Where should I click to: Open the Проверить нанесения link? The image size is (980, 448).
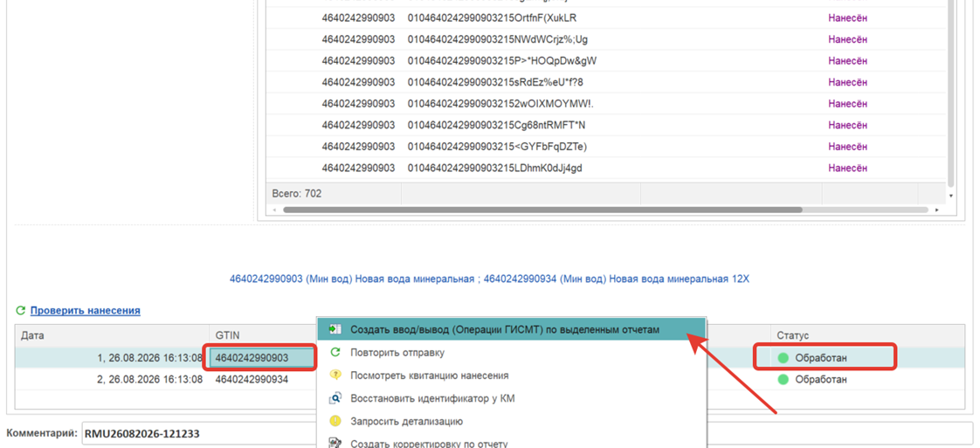click(85, 310)
